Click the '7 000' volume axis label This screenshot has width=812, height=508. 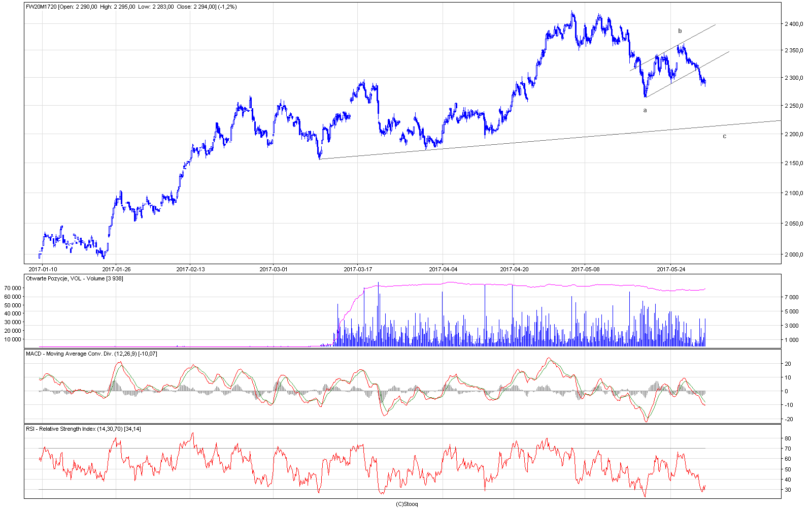pyautogui.click(x=792, y=297)
